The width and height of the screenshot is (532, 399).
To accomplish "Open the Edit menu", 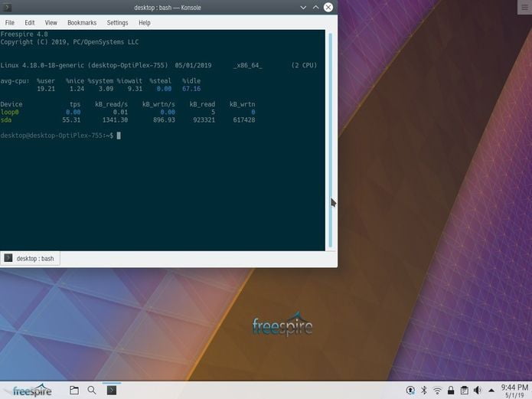I will click(x=30, y=23).
